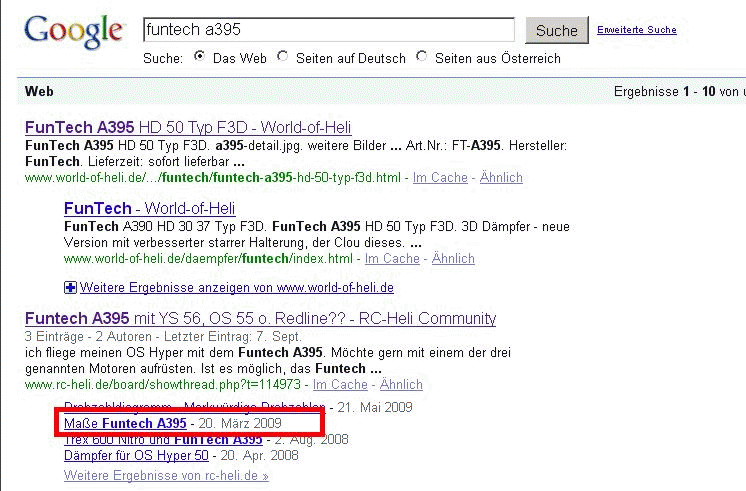746x491 pixels.
Task: Open Im Cache for first result
Action: (440, 177)
